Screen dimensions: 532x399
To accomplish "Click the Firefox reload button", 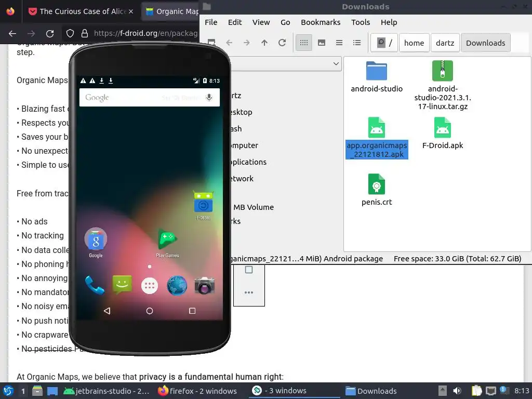I will 50,34.
